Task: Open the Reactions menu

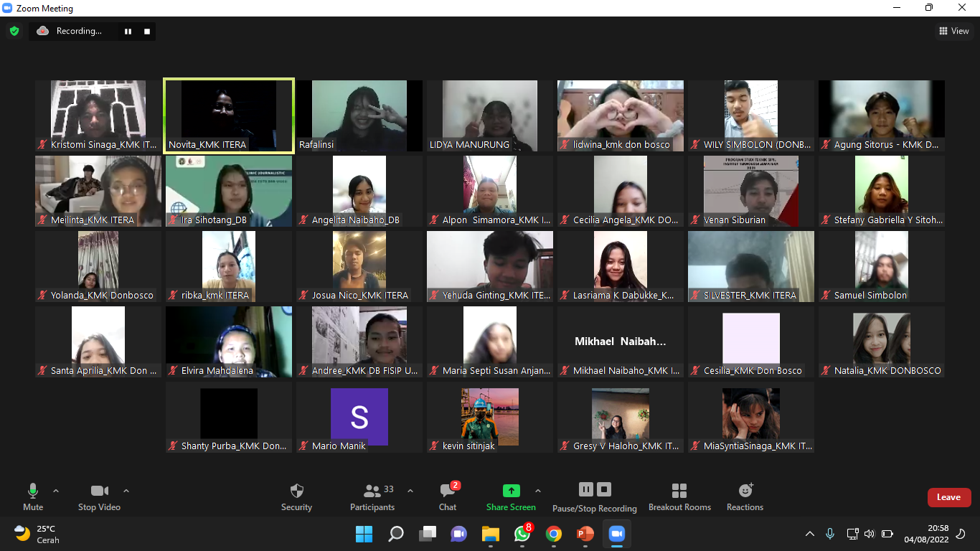Action: point(745,496)
